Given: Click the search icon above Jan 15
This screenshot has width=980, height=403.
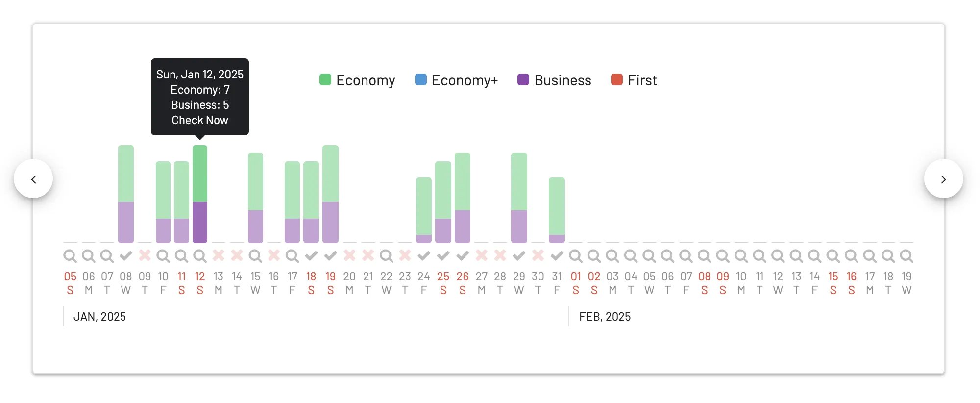Looking at the screenshot, I should click(255, 256).
